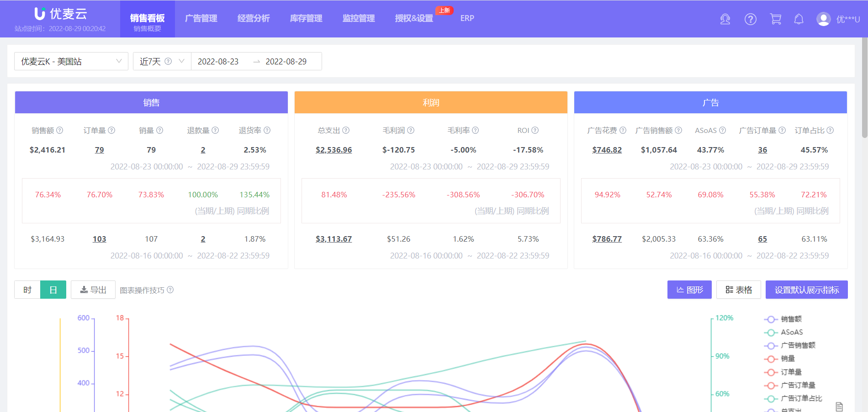
Task: Toggle 广告订单占比 series in chart legend
Action: click(x=793, y=398)
